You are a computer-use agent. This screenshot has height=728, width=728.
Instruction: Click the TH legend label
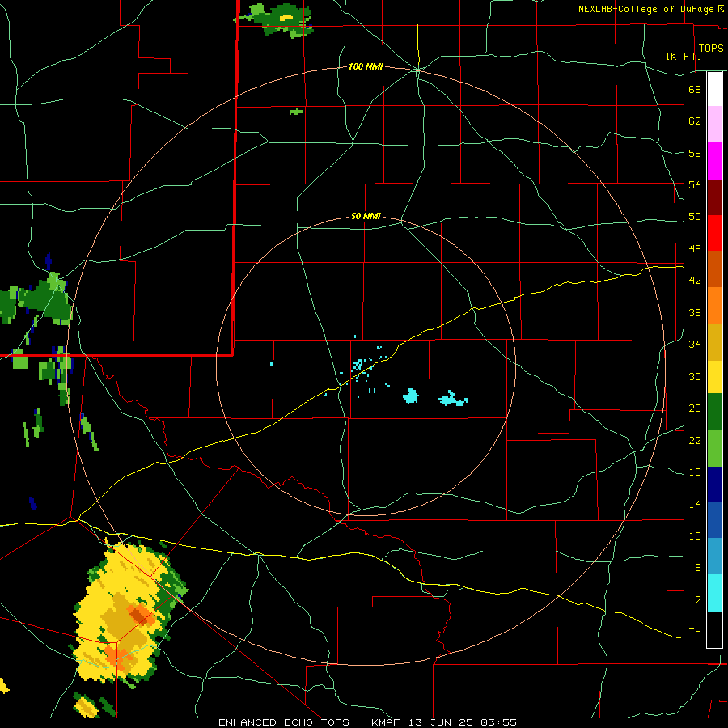click(695, 632)
